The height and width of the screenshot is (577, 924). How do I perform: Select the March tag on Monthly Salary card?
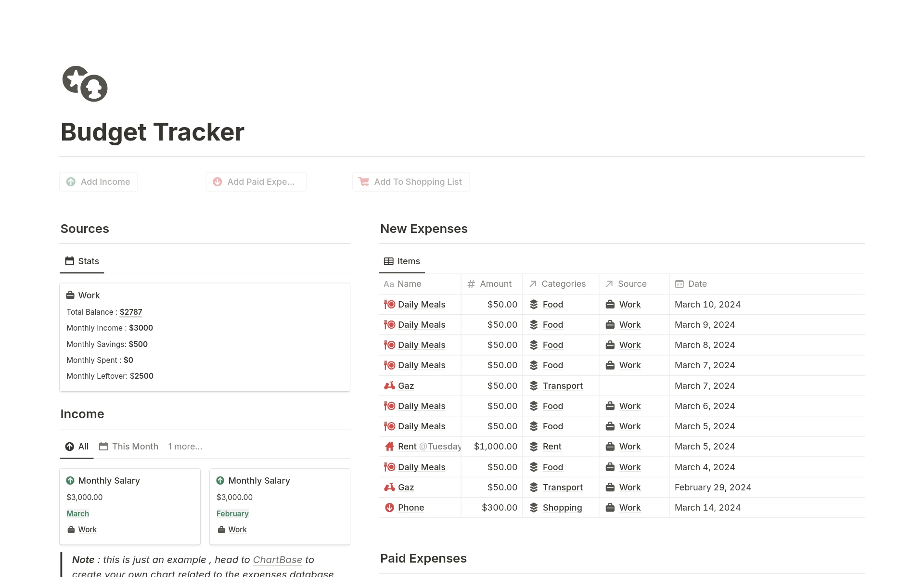77,513
